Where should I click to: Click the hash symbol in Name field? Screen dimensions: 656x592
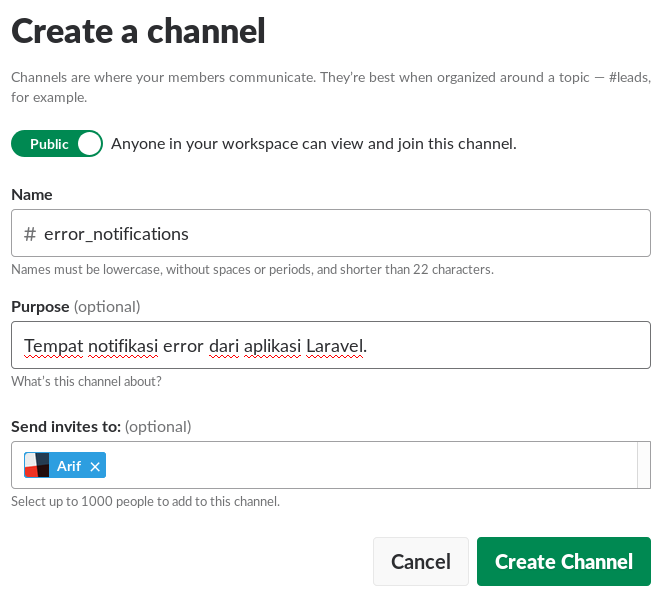[30, 234]
